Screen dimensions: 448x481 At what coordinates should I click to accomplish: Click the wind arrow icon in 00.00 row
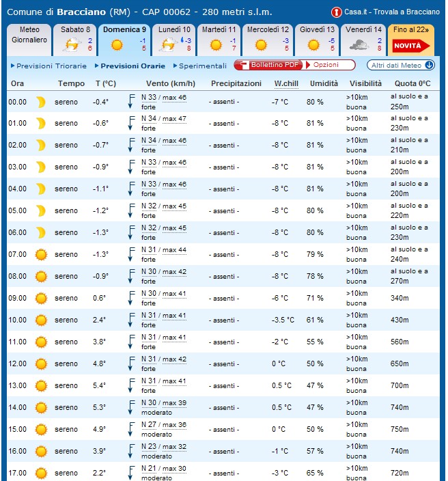pyautogui.click(x=131, y=102)
